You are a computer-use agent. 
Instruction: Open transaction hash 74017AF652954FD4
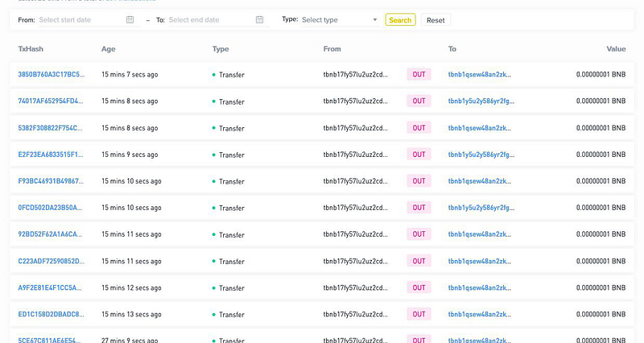click(x=51, y=101)
